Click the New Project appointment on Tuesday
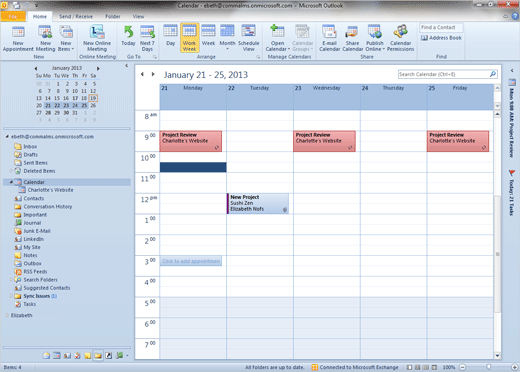 pyautogui.click(x=258, y=203)
